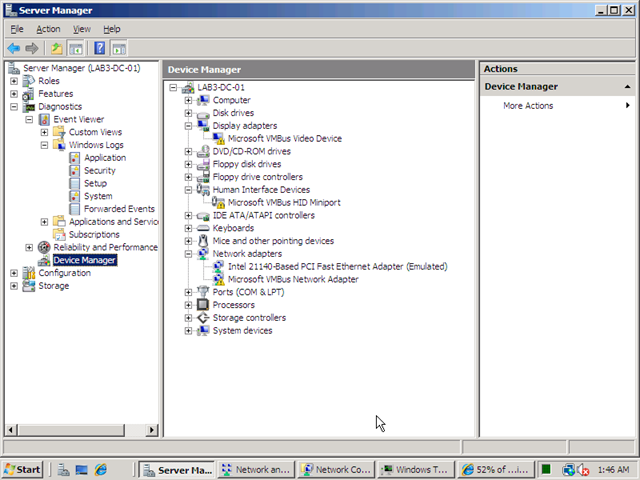Click the Floppy disk drives icon
Image resolution: width=640 pixels, height=480 pixels.
(x=203, y=164)
